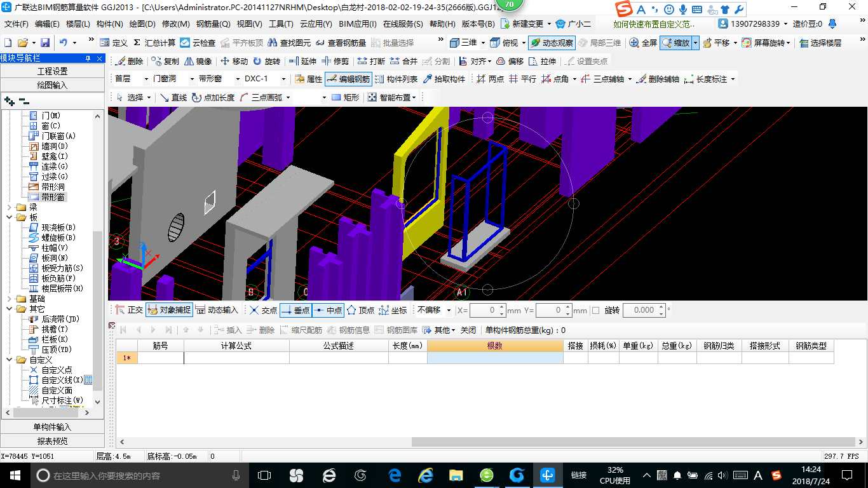
Task: Click the 删除 delete tool
Action: point(130,62)
